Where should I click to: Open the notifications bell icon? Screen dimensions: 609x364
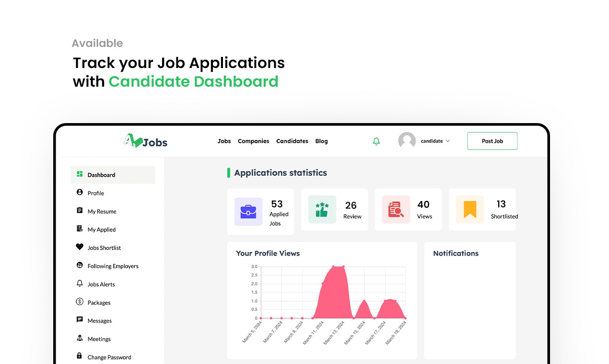pyautogui.click(x=376, y=141)
